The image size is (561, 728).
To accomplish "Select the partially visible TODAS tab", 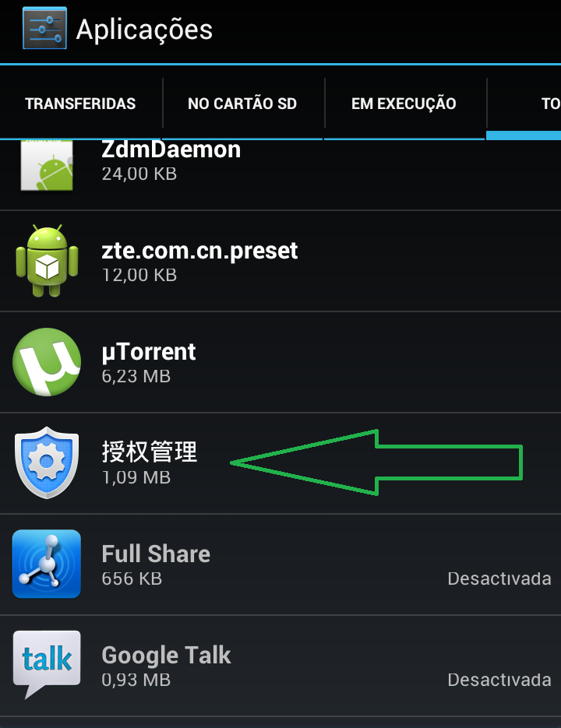I will (524, 103).
